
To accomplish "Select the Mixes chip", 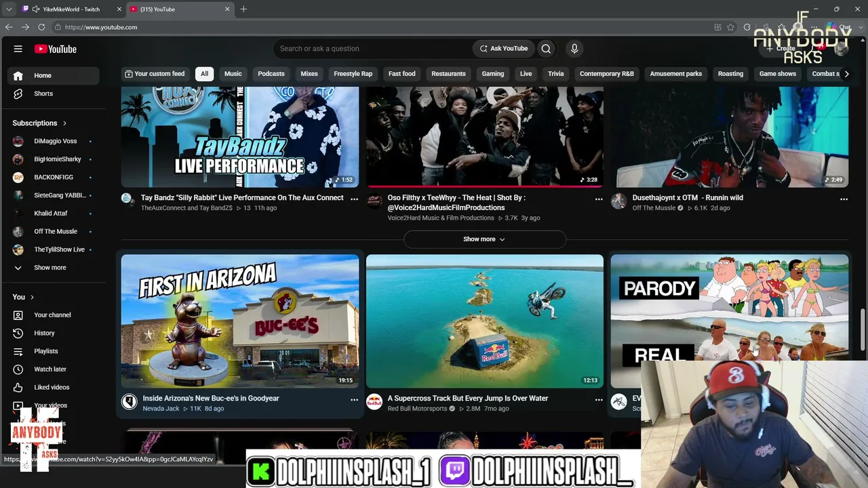I will (309, 74).
